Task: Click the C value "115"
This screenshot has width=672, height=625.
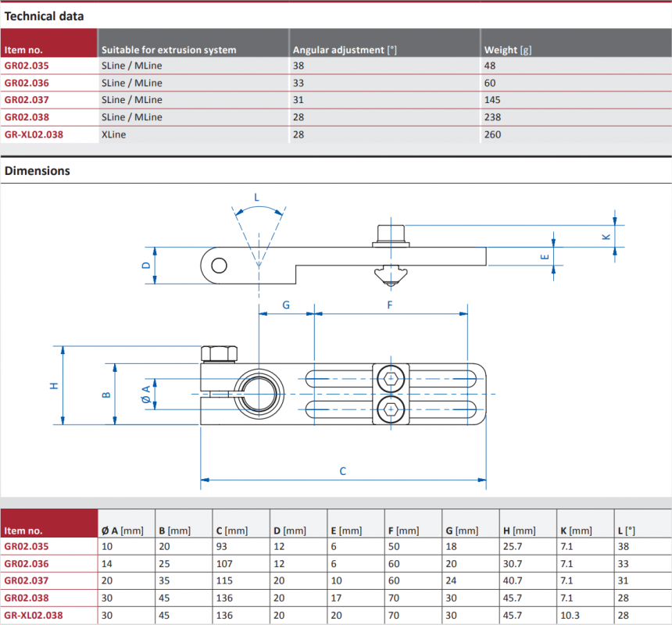Action: (x=224, y=580)
